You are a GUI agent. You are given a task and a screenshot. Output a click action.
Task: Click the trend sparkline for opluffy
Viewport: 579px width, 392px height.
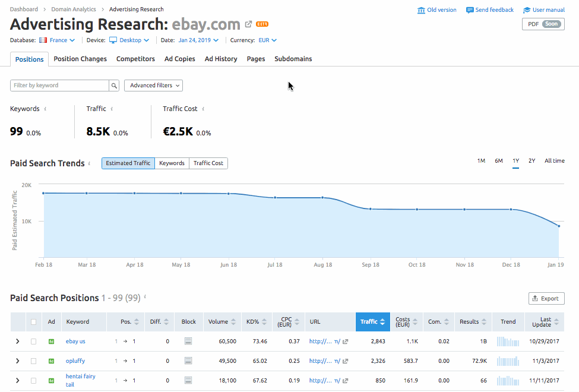click(x=508, y=361)
